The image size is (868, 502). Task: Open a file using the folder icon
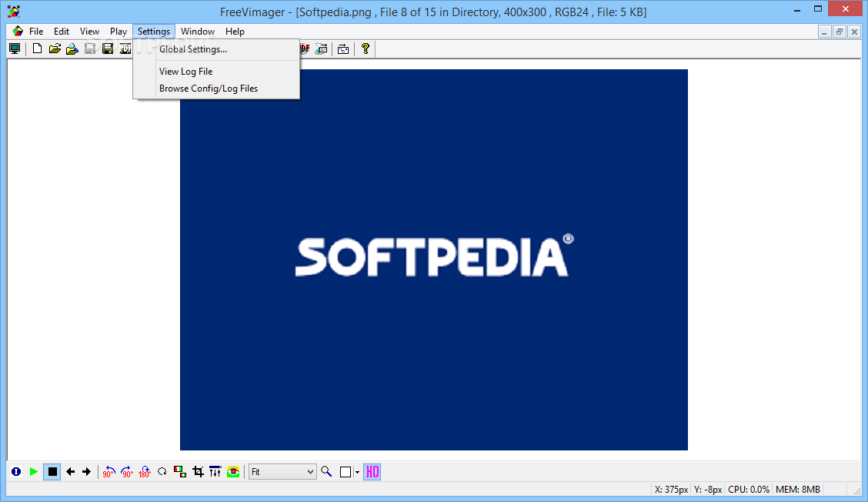pos(55,49)
